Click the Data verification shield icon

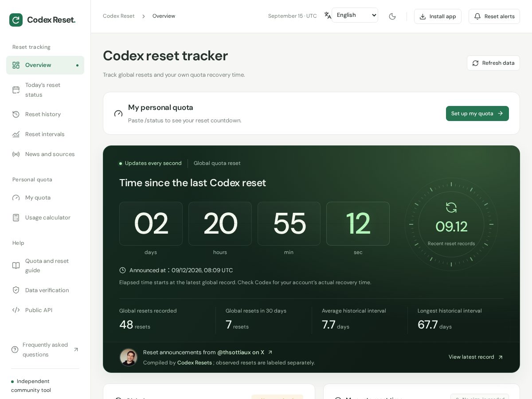16,290
